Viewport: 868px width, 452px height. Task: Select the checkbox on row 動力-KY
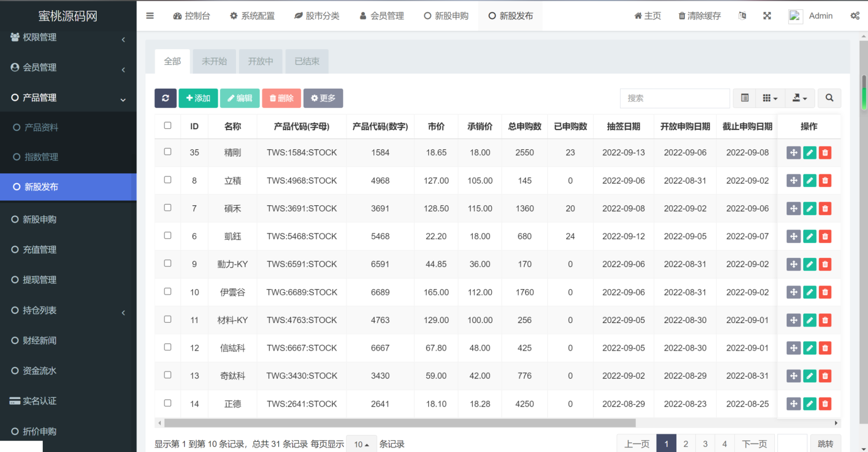[167, 264]
